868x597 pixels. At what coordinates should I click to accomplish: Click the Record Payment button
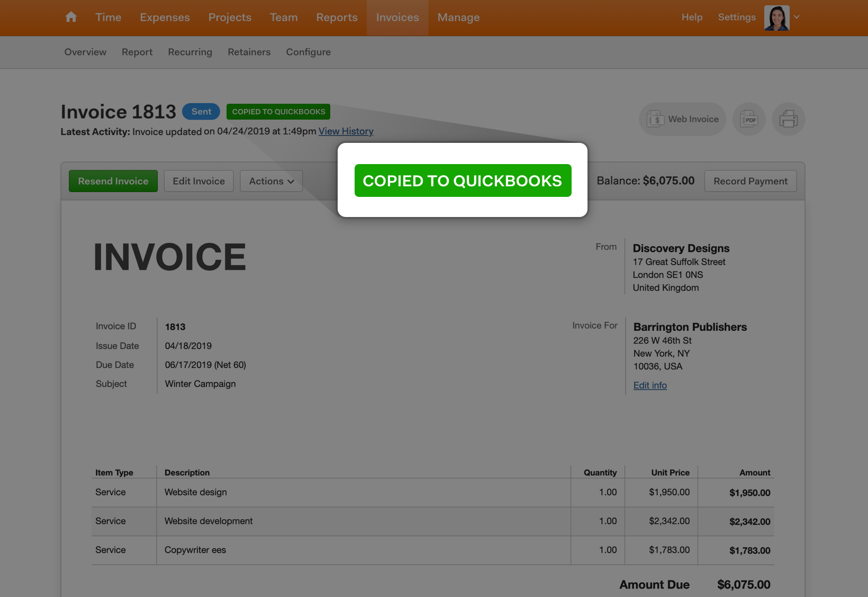click(x=750, y=181)
